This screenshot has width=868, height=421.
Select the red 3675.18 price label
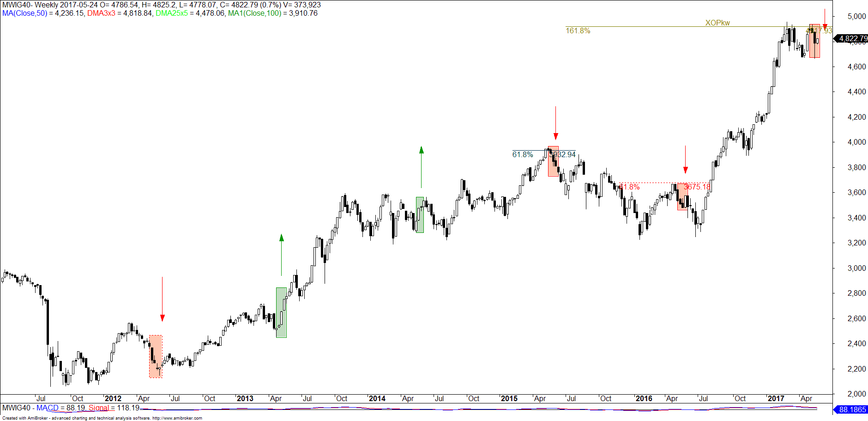tap(697, 187)
